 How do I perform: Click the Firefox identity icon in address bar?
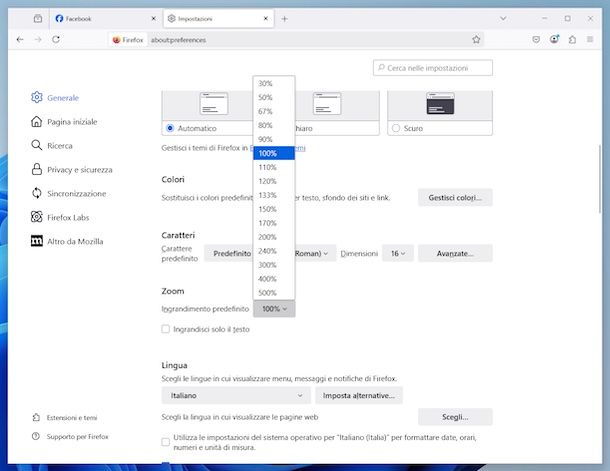coord(128,40)
